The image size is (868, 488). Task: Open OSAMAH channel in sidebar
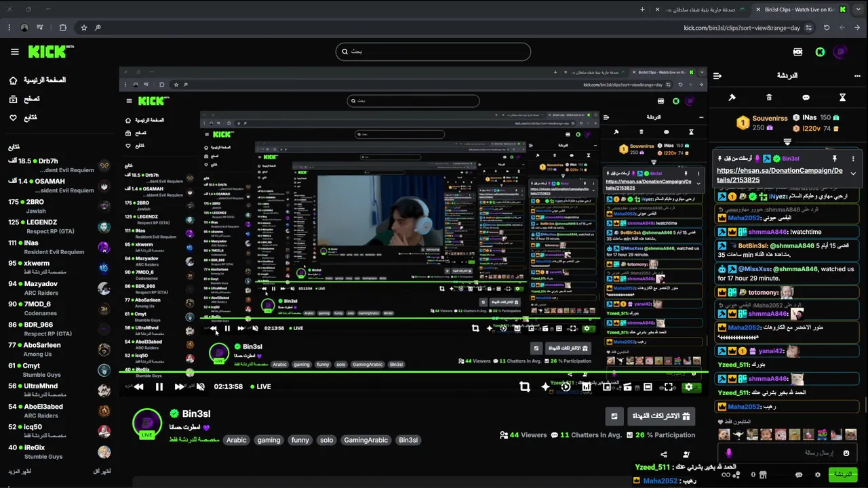[59, 186]
